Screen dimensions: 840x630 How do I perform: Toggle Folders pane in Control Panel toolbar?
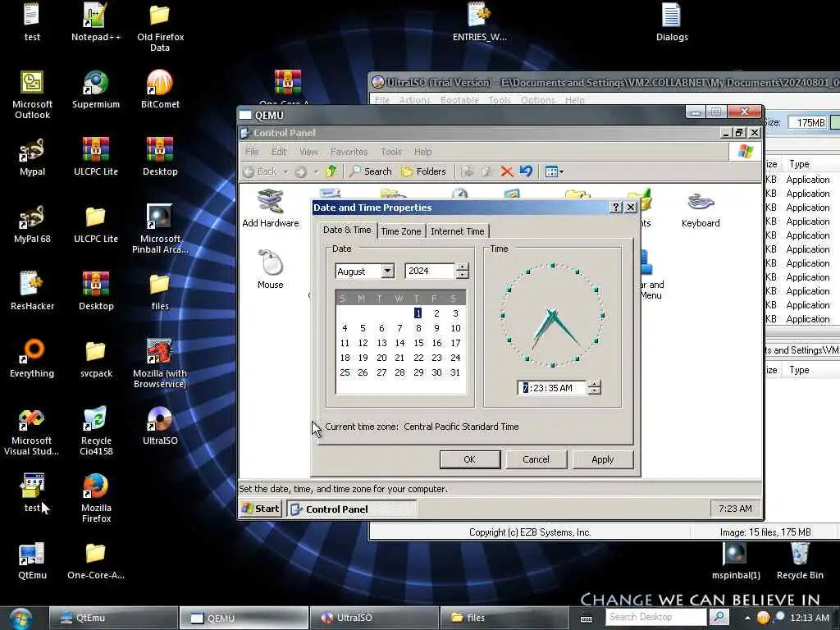[x=423, y=171]
